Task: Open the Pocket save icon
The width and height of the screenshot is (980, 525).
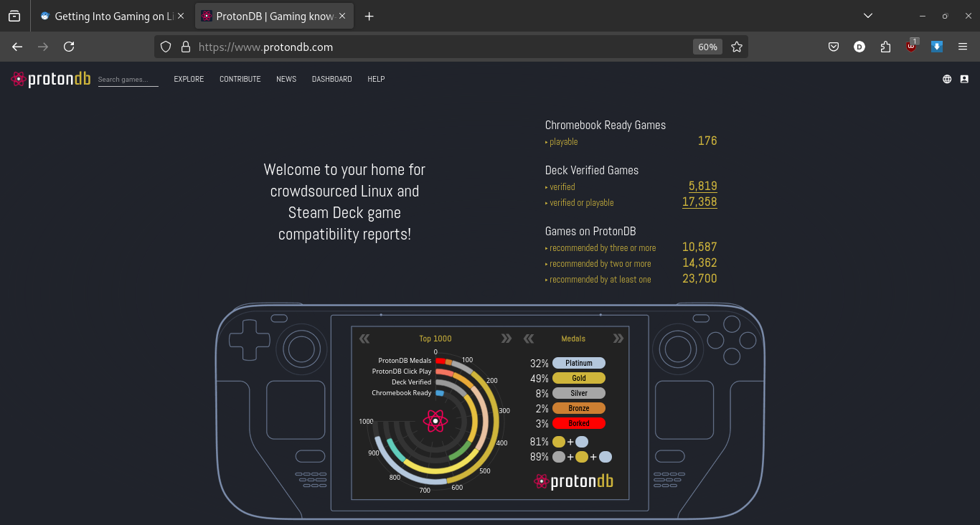Action: pyautogui.click(x=834, y=47)
